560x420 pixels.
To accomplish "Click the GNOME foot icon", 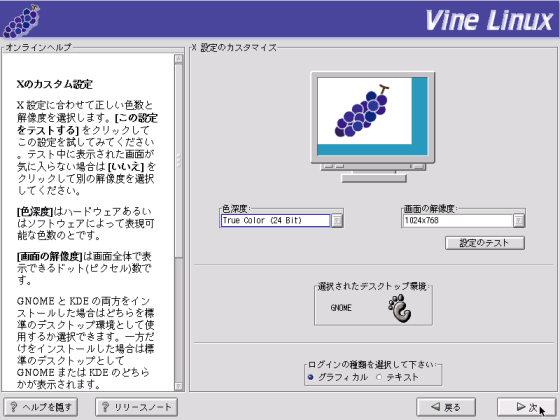I will [400, 308].
